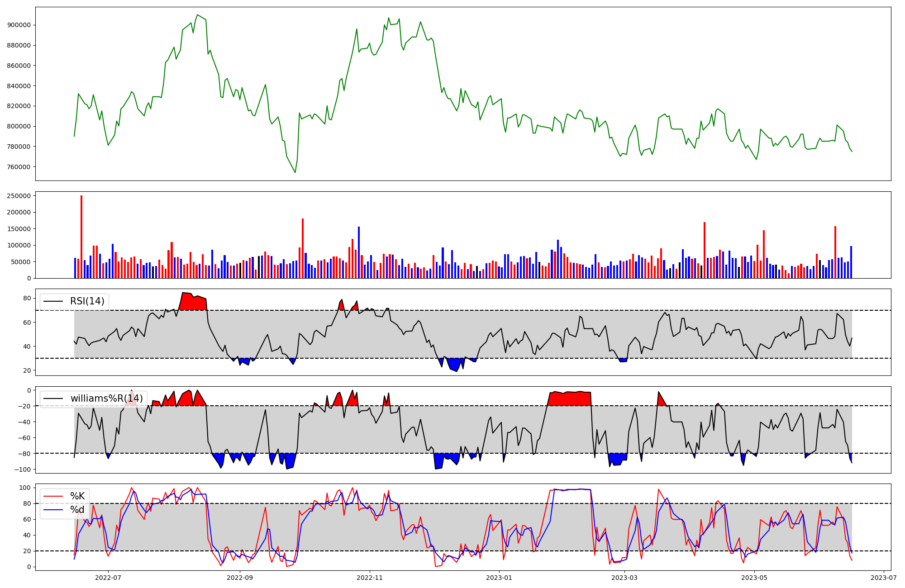
Task: Click the -100 tick on the Williams %R axis
Action: pyautogui.click(x=23, y=470)
